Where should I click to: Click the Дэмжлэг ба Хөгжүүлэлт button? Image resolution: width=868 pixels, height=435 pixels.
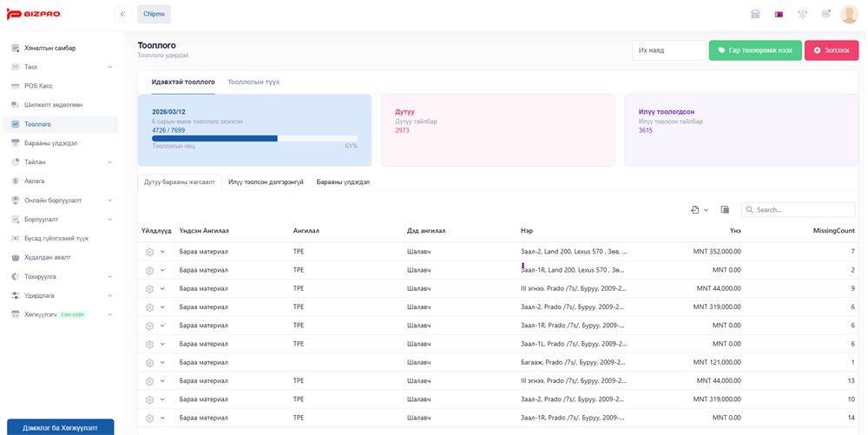click(61, 427)
